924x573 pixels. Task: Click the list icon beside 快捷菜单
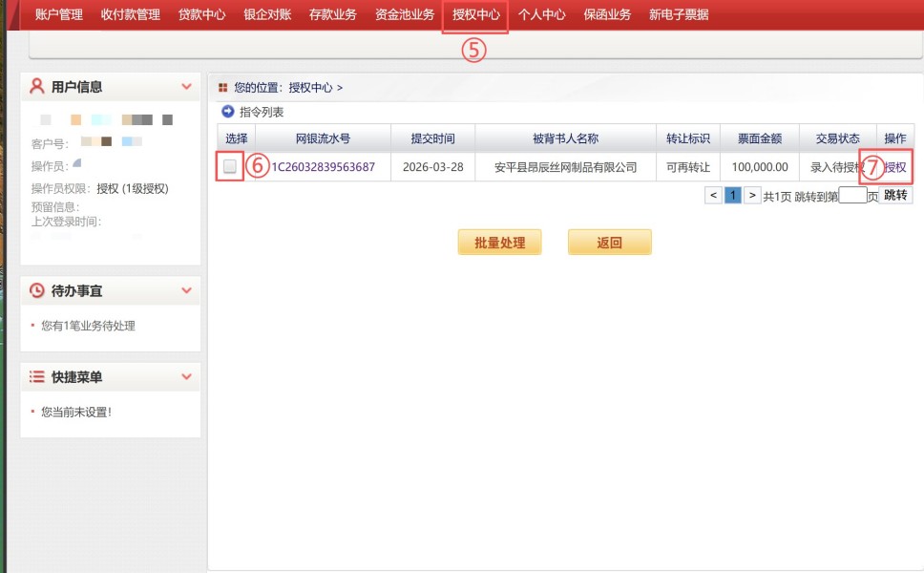[37, 377]
